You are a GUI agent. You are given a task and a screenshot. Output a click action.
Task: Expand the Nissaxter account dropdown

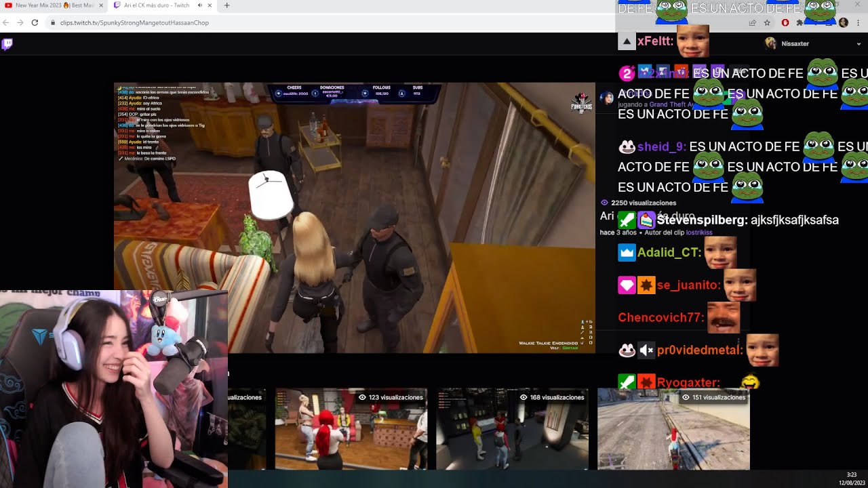click(859, 43)
